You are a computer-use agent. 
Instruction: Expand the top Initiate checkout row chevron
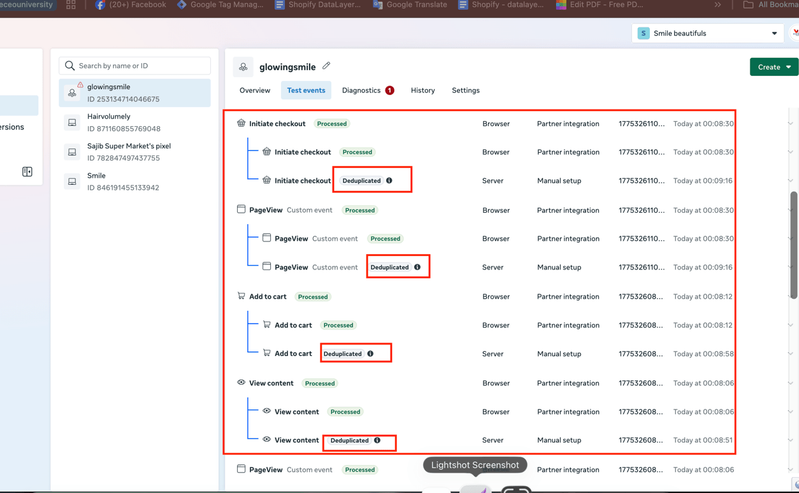pyautogui.click(x=790, y=124)
